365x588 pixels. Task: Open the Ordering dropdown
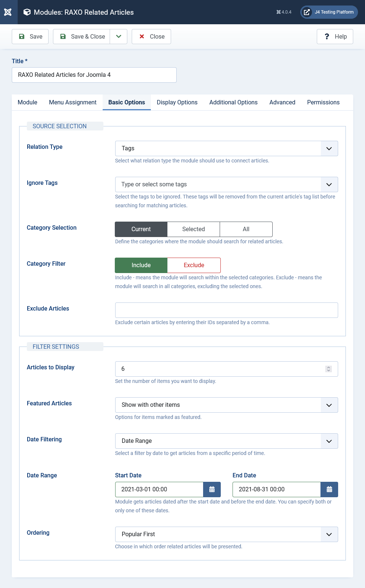click(227, 534)
